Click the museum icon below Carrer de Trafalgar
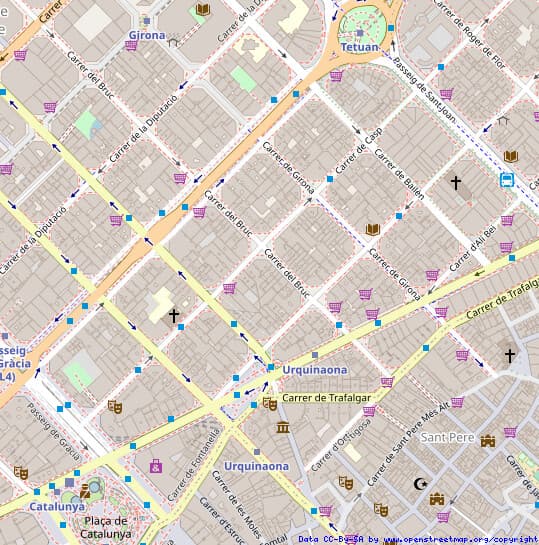This screenshot has height=545, width=539. (283, 427)
